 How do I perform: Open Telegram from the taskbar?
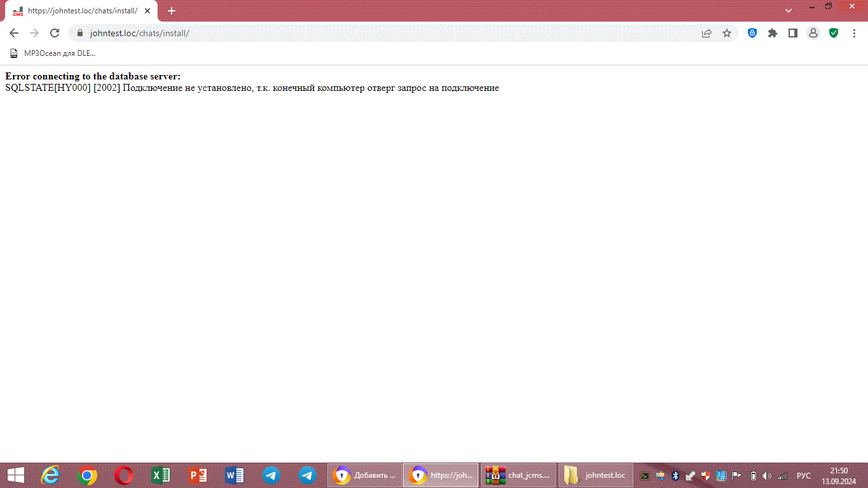click(x=271, y=475)
